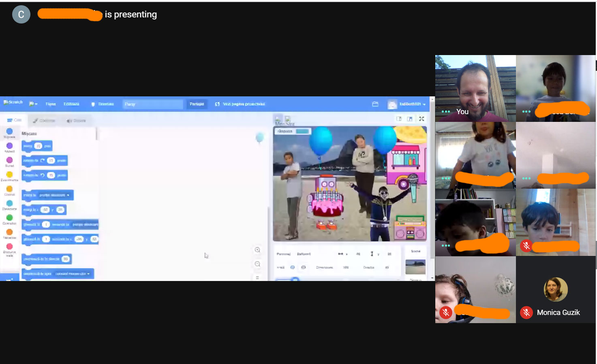Click the project title input field
The height and width of the screenshot is (364, 597).
[x=153, y=104]
